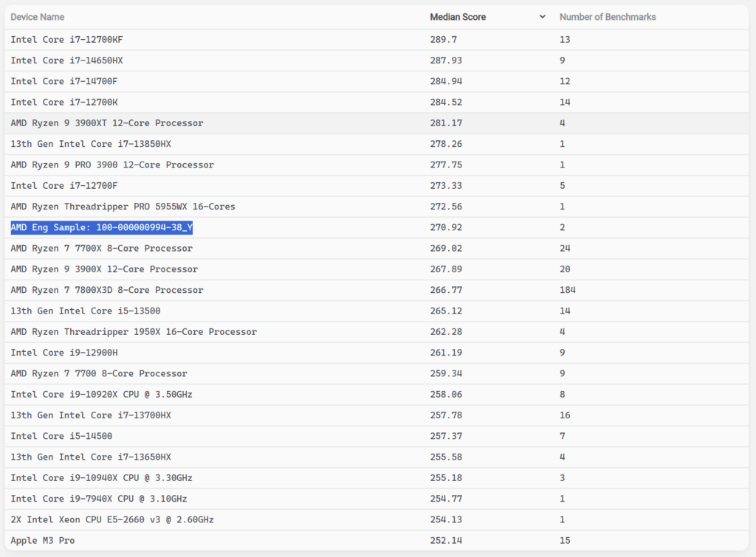756x557 pixels.
Task: Select AMD Ryzen 9 PRO 3900 name
Action: (112, 165)
